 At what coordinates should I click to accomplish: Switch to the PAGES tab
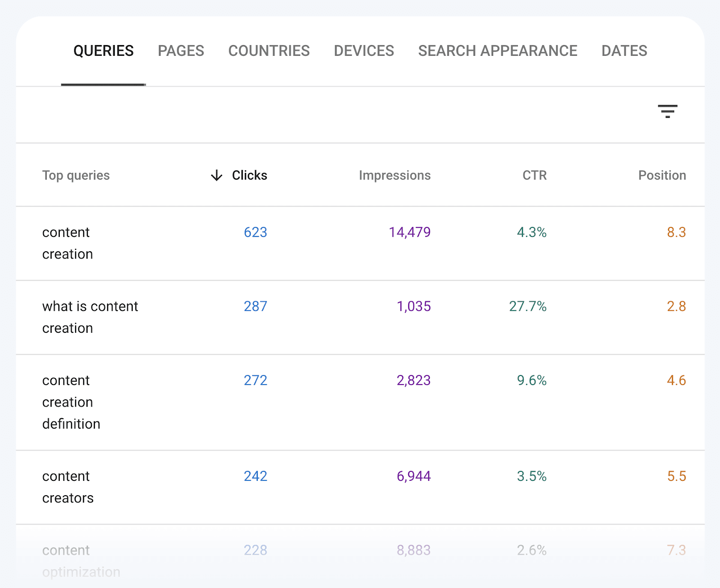click(x=181, y=51)
